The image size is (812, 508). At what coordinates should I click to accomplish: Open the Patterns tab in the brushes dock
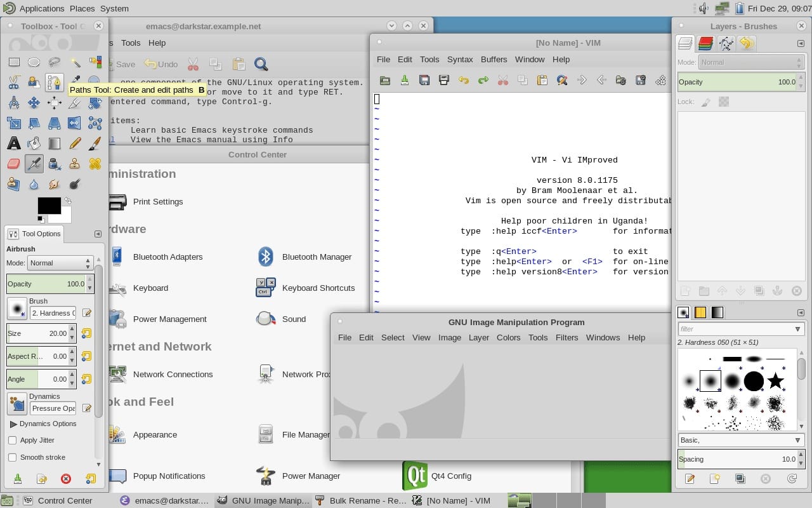point(700,312)
